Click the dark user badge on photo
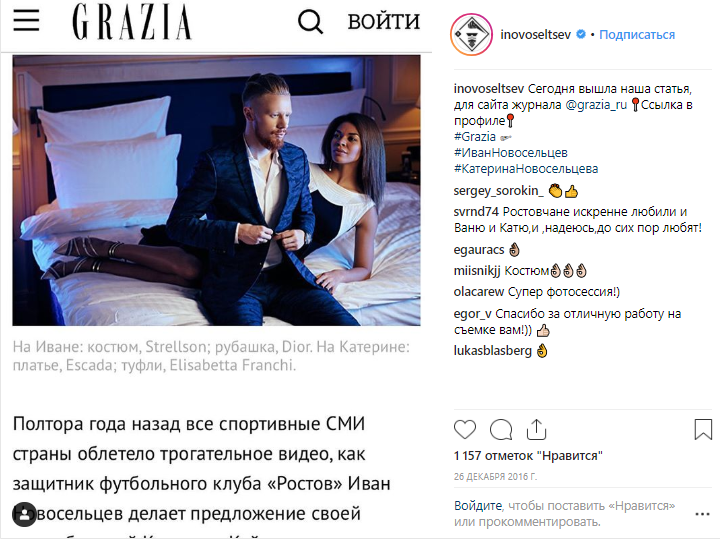The height and width of the screenshot is (539, 720). (x=24, y=514)
